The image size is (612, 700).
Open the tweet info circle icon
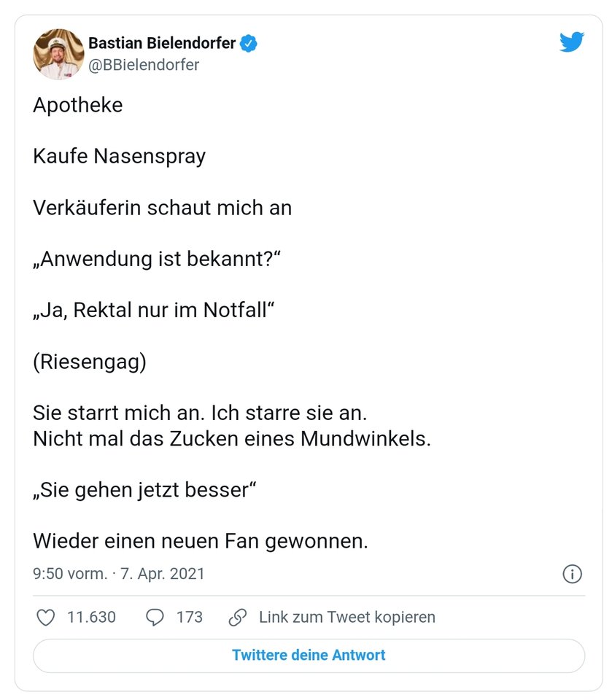click(x=572, y=574)
